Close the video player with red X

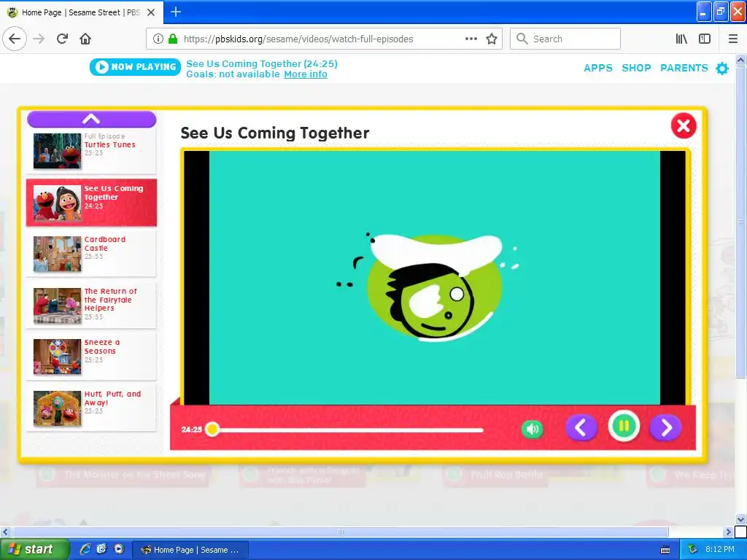pos(684,125)
